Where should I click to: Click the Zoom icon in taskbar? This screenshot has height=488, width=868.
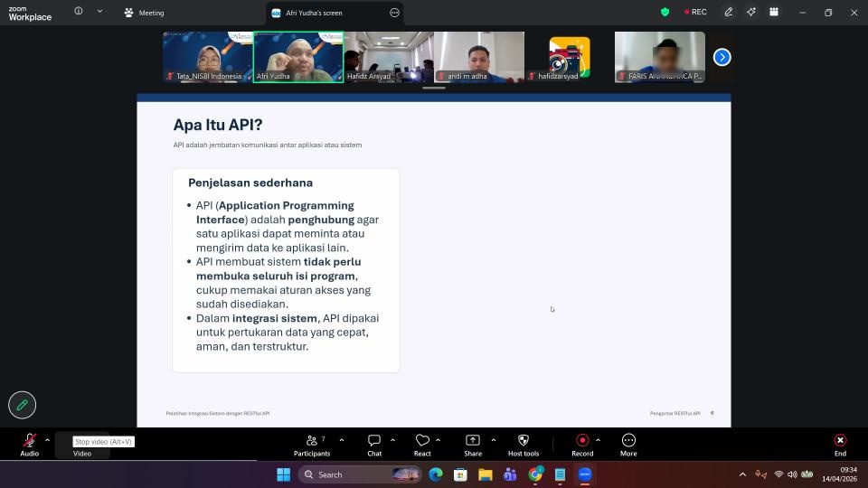[x=585, y=474]
